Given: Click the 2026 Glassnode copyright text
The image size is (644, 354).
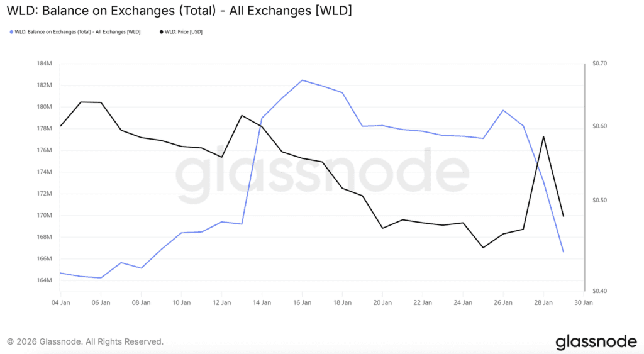Looking at the screenshot, I should click(x=86, y=341).
